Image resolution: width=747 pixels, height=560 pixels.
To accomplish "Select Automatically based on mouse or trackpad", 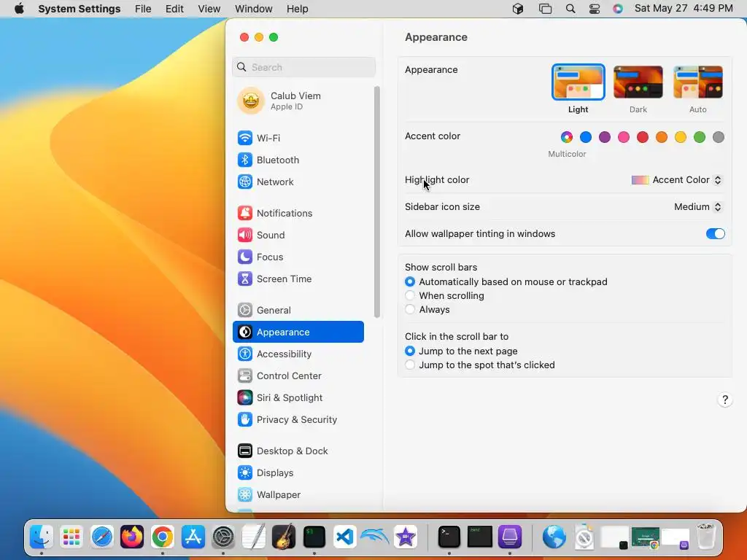I will (410, 282).
